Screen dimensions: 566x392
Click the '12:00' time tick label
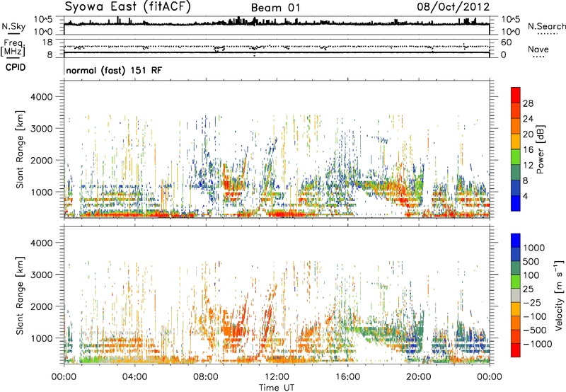(277, 377)
